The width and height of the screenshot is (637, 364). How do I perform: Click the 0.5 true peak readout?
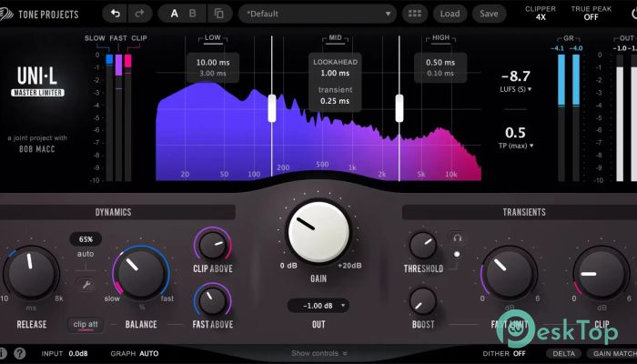516,133
